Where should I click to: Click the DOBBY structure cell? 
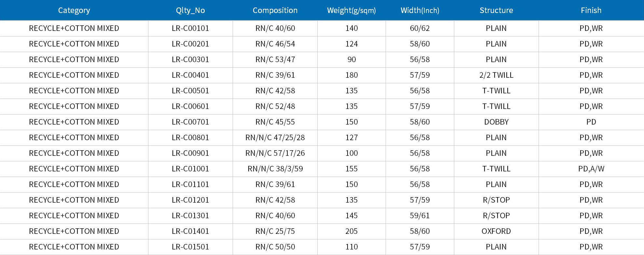tap(496, 122)
